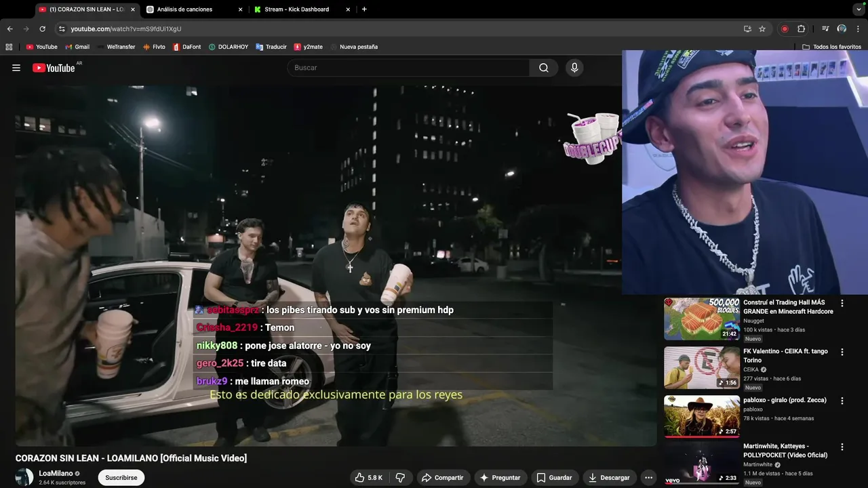Open the WeTransfer bookmark
Image resolution: width=868 pixels, height=488 pixels.
[x=116, y=47]
